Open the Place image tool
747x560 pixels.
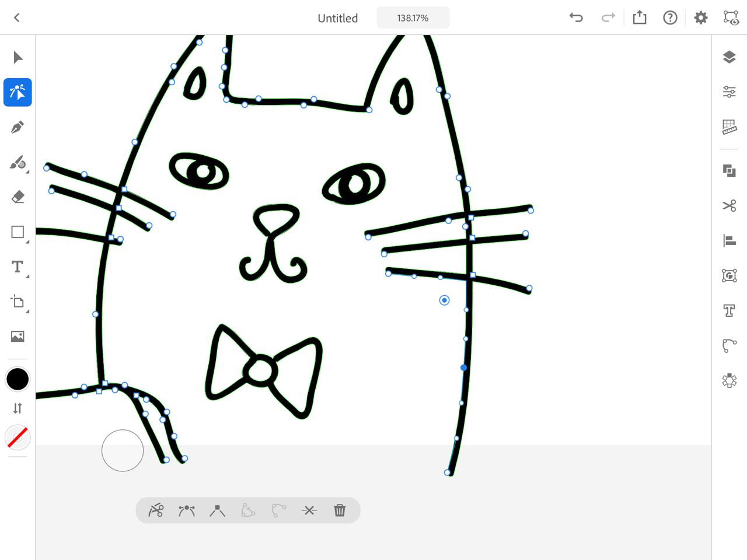18,337
